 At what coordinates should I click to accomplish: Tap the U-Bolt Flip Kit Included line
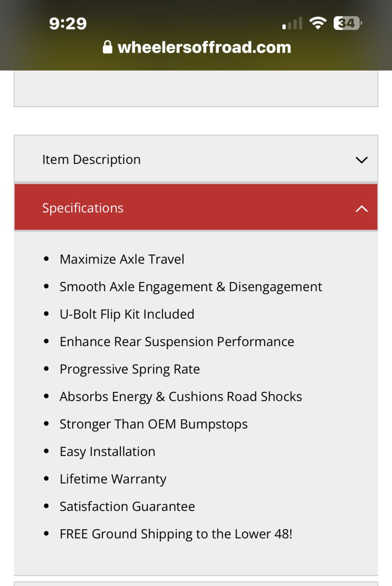127,314
